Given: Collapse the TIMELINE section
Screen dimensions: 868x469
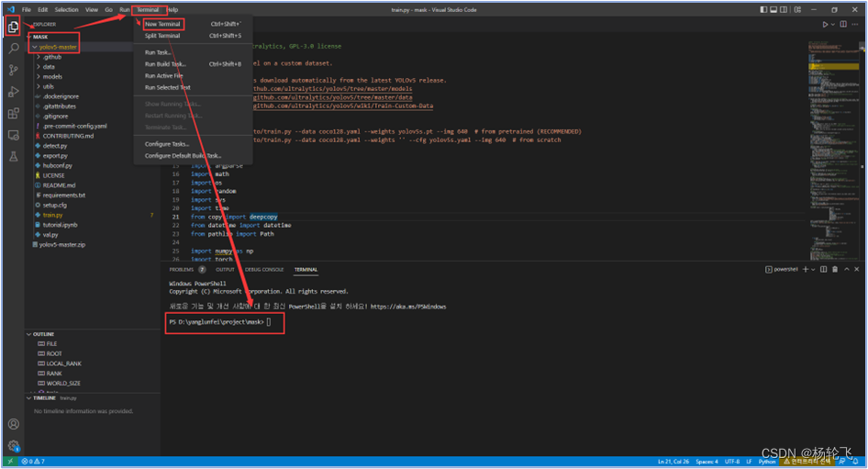Looking at the screenshot, I should click(28, 397).
